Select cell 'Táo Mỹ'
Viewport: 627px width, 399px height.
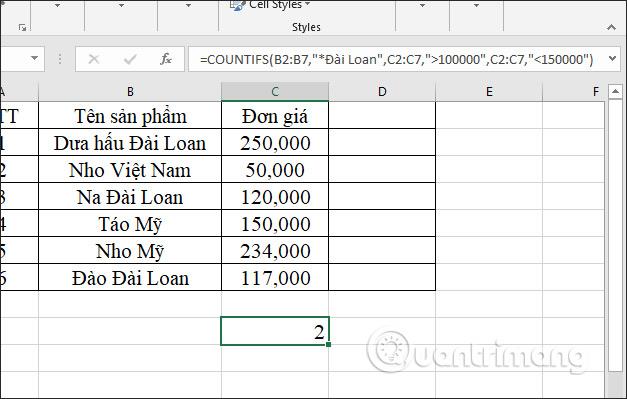coord(130,223)
